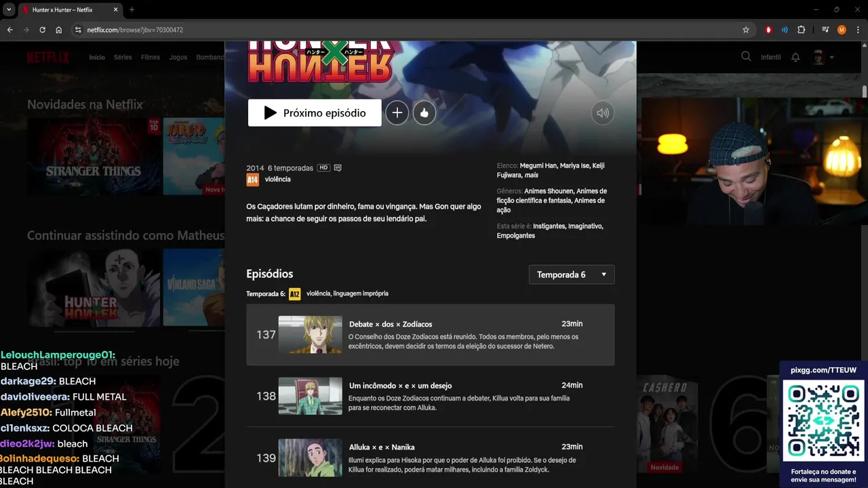Click the Alluka × e × Nanika title
The image size is (868, 488).
[382, 447]
